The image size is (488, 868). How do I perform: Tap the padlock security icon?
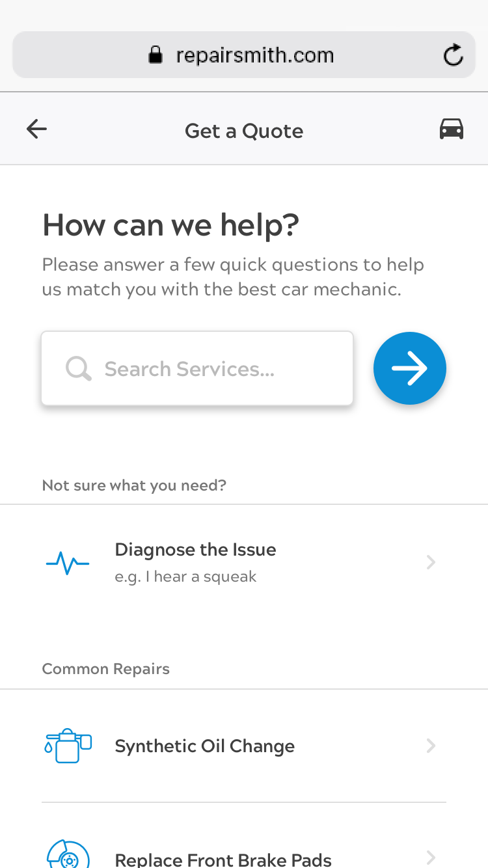pos(155,55)
